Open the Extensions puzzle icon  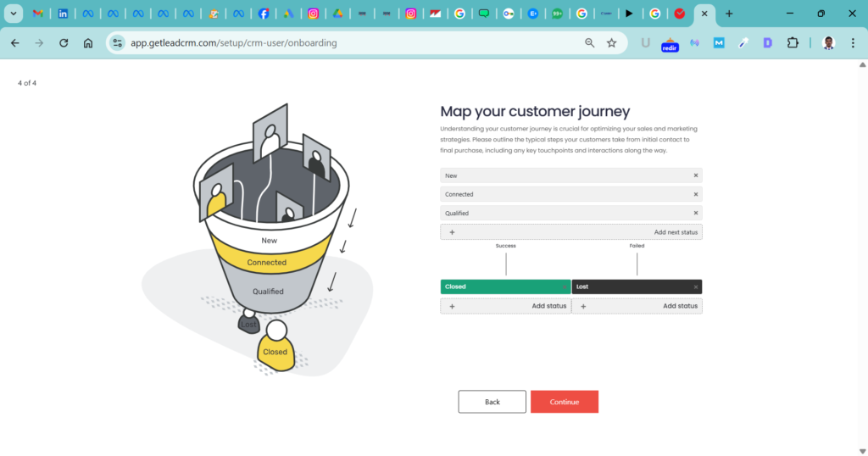coord(793,43)
